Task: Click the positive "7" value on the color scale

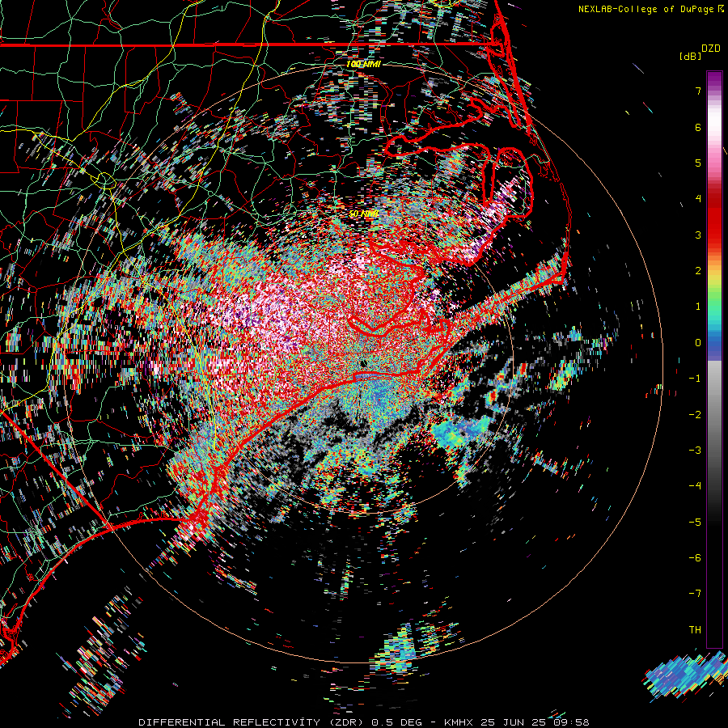Action: 698,91
